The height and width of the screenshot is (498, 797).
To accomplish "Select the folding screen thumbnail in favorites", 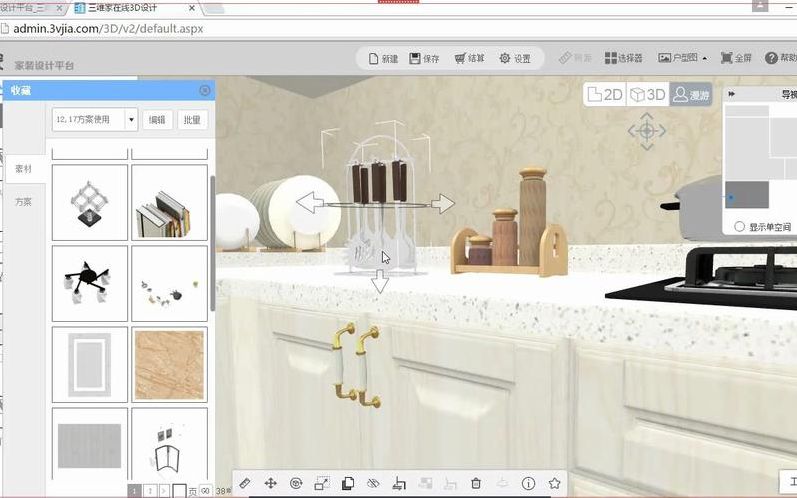I will [169, 444].
